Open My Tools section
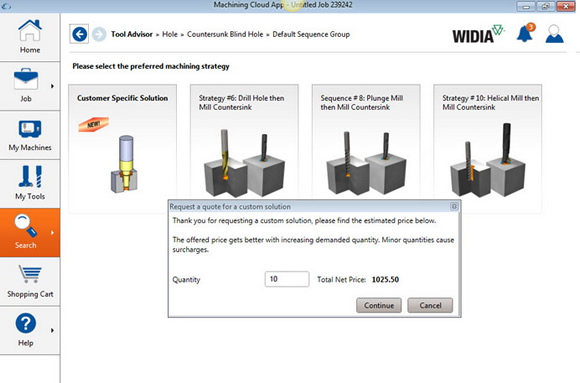 [30, 177]
